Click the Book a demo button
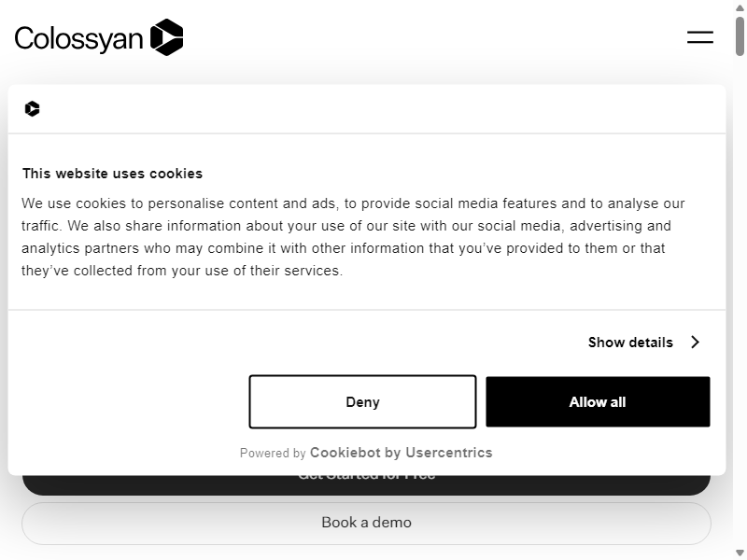 point(366,523)
